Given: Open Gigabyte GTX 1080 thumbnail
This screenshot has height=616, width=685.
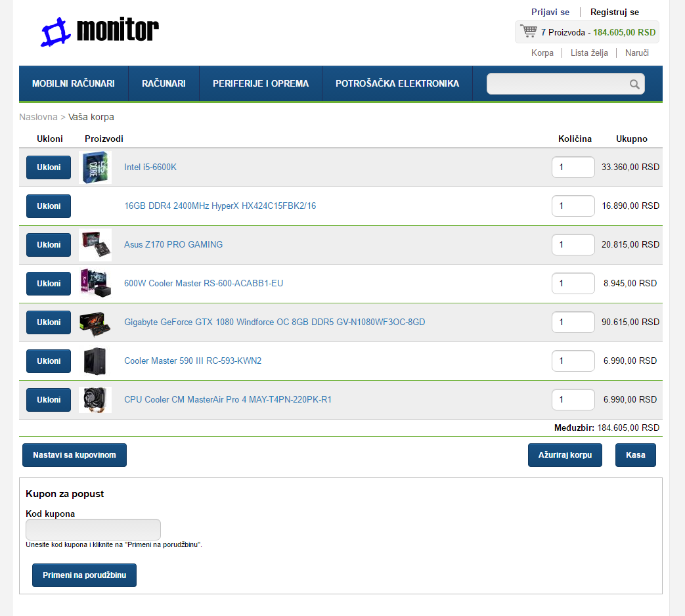Looking at the screenshot, I should [x=95, y=322].
